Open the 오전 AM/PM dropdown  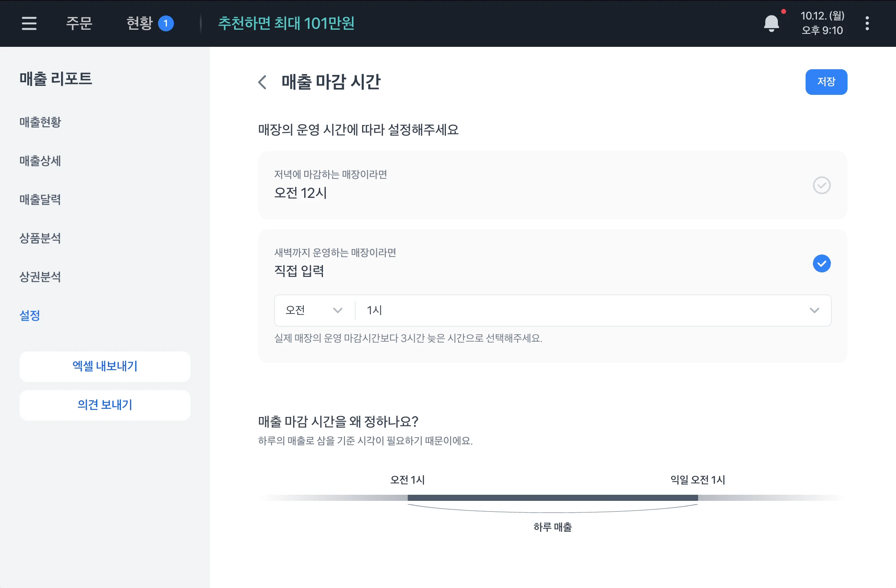314,310
